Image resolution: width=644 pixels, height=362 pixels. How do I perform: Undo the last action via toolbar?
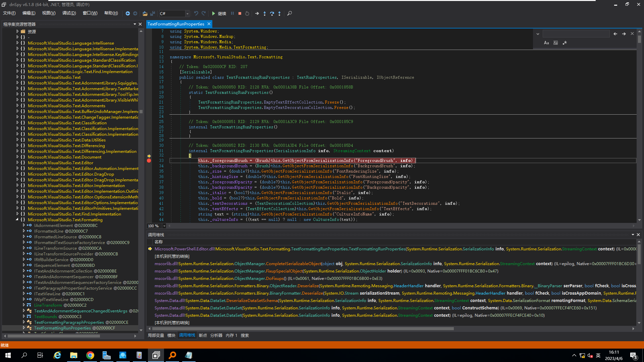(196, 13)
